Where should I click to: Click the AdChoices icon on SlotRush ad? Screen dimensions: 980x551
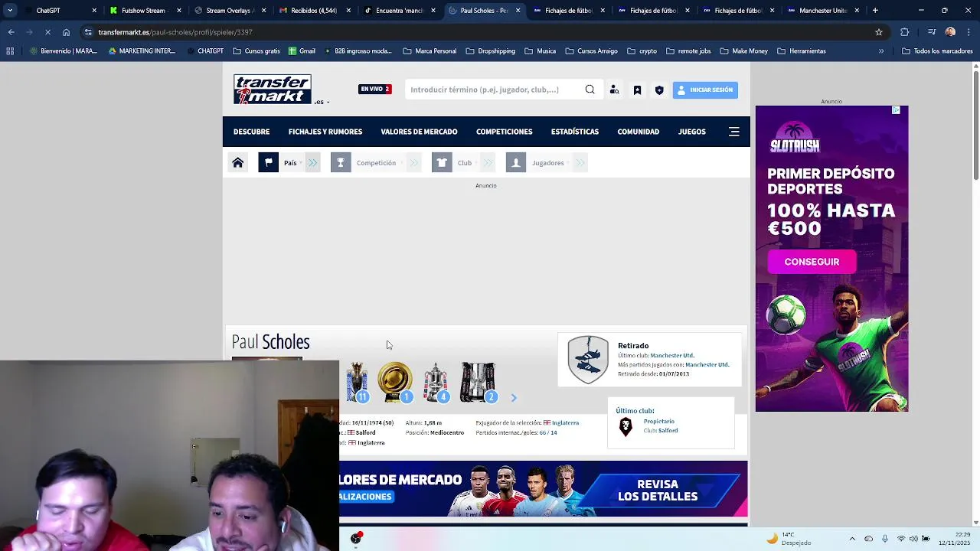tap(896, 110)
